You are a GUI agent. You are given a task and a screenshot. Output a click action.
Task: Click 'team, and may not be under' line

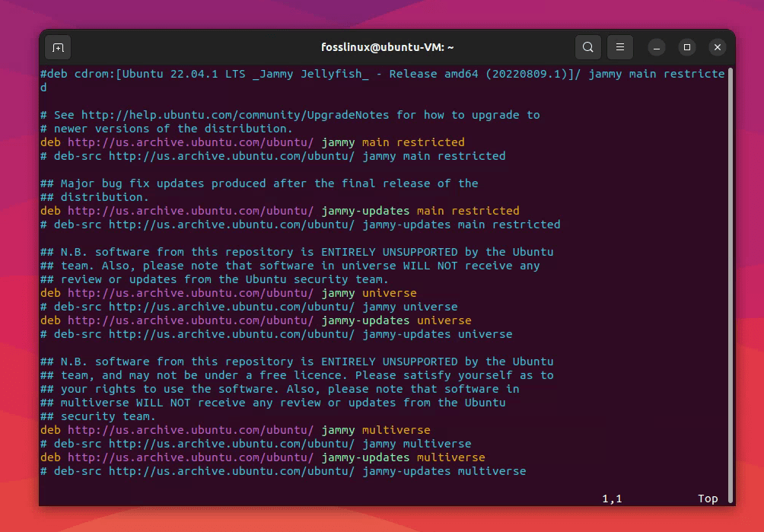pos(297,375)
